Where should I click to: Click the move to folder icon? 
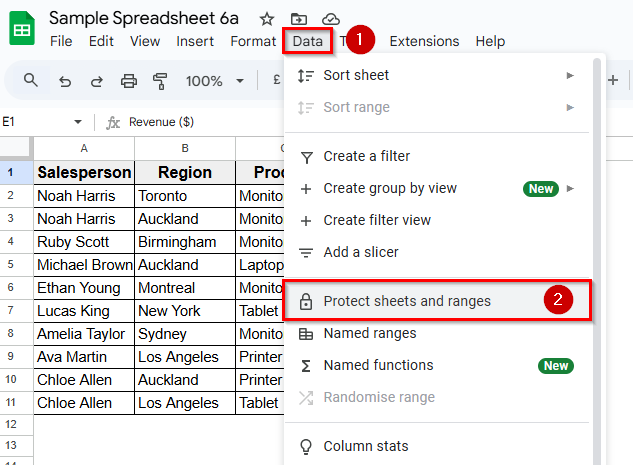tap(299, 19)
